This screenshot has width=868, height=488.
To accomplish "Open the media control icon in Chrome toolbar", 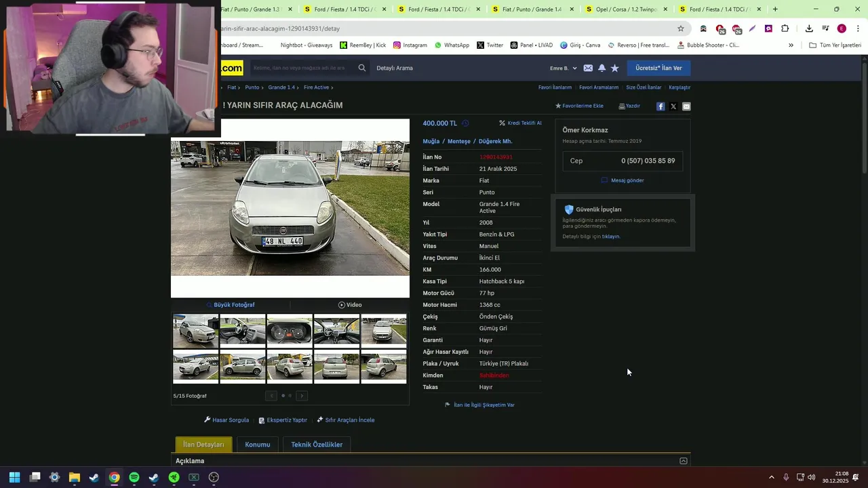I will point(825,28).
